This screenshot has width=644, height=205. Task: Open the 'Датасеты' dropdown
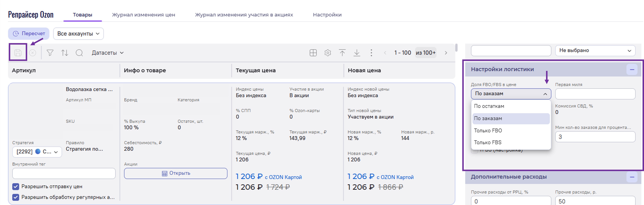[107, 53]
